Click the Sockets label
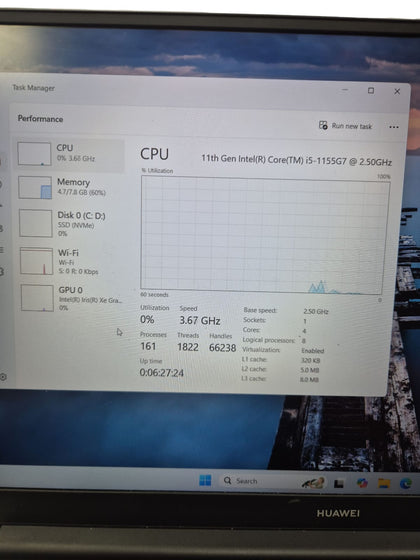The image size is (420, 560). click(x=254, y=320)
